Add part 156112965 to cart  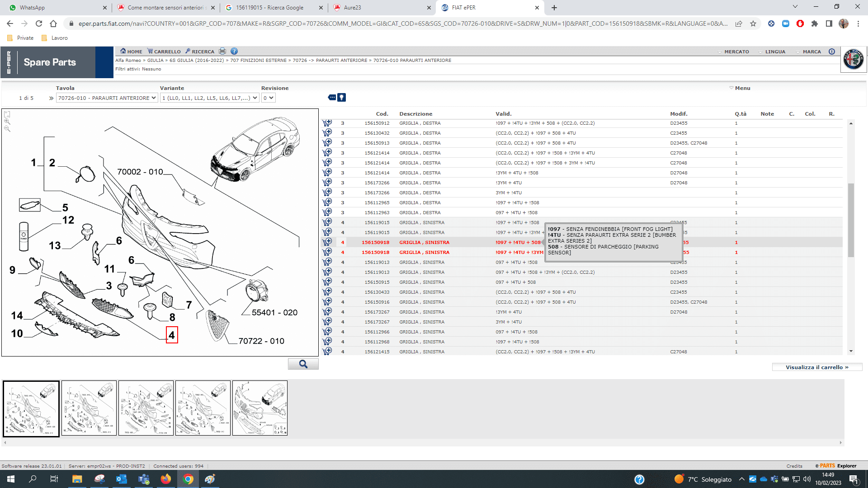[327, 202]
